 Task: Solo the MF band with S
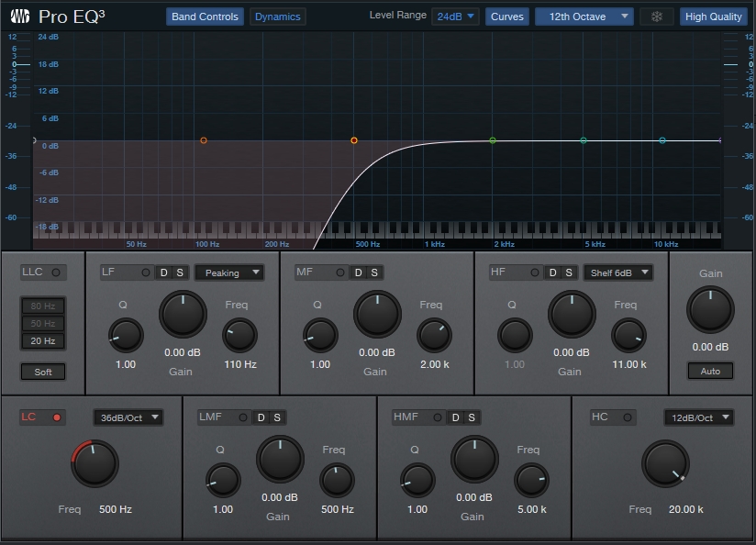[x=374, y=272]
